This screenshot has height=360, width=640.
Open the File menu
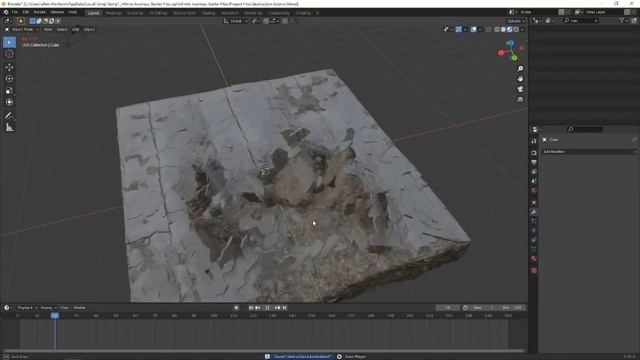coord(15,12)
